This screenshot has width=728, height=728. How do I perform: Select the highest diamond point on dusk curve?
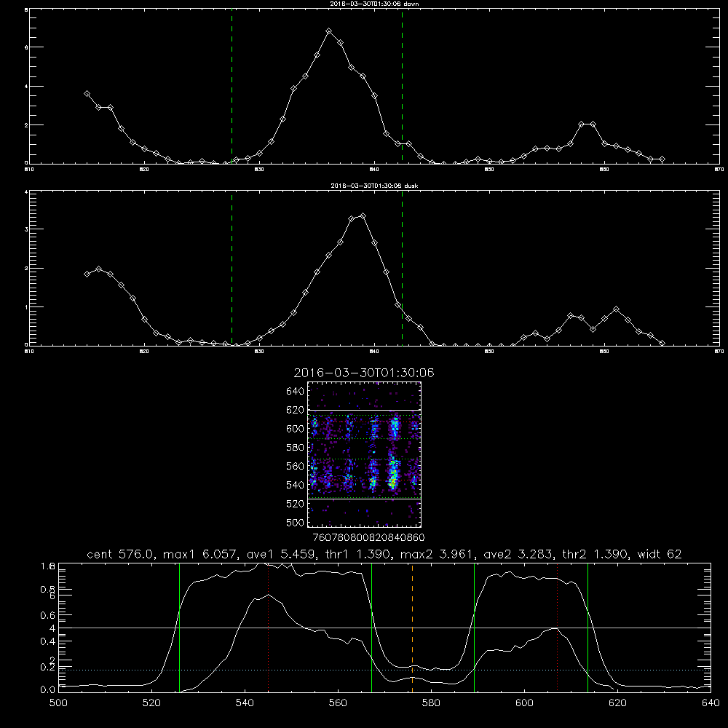(363, 216)
